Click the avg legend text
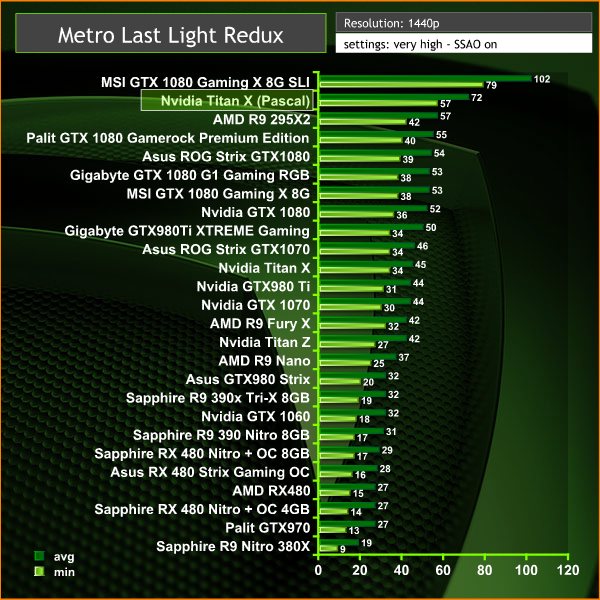600x600 pixels. [64, 557]
